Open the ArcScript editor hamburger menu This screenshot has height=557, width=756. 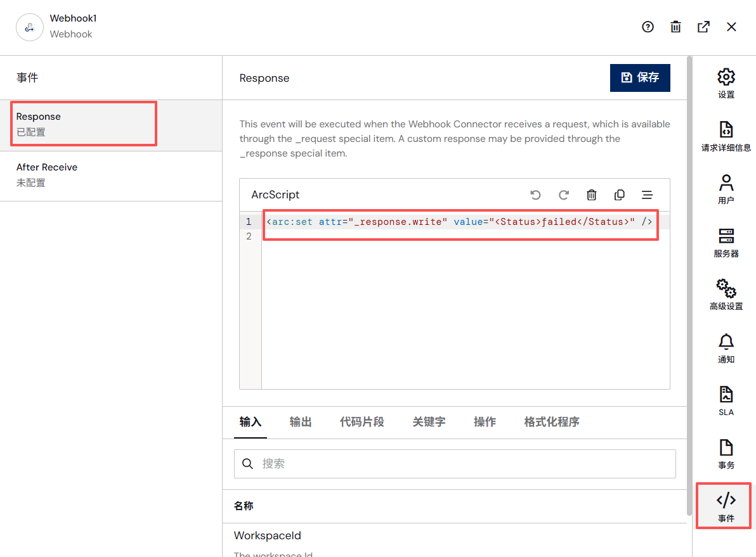tap(647, 195)
